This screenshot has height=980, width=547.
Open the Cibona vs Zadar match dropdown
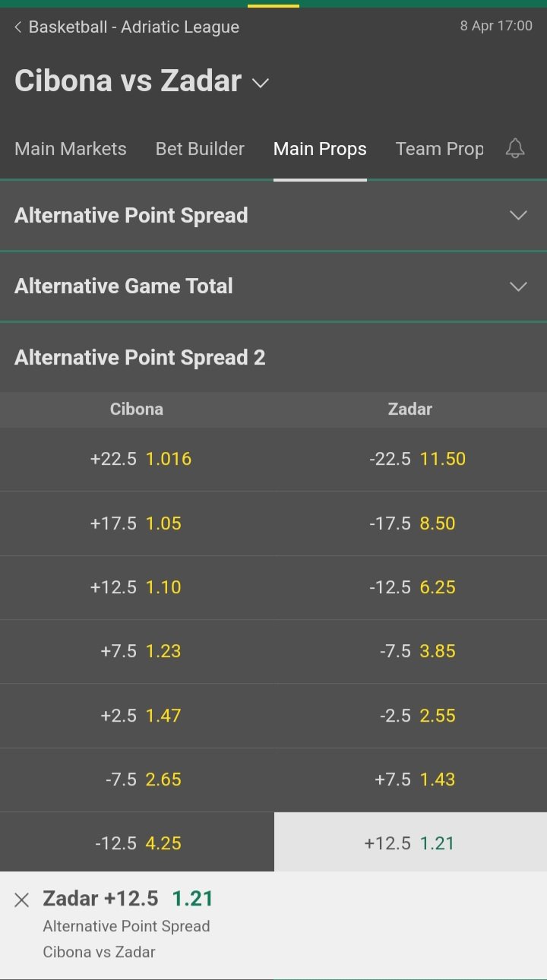coord(261,82)
